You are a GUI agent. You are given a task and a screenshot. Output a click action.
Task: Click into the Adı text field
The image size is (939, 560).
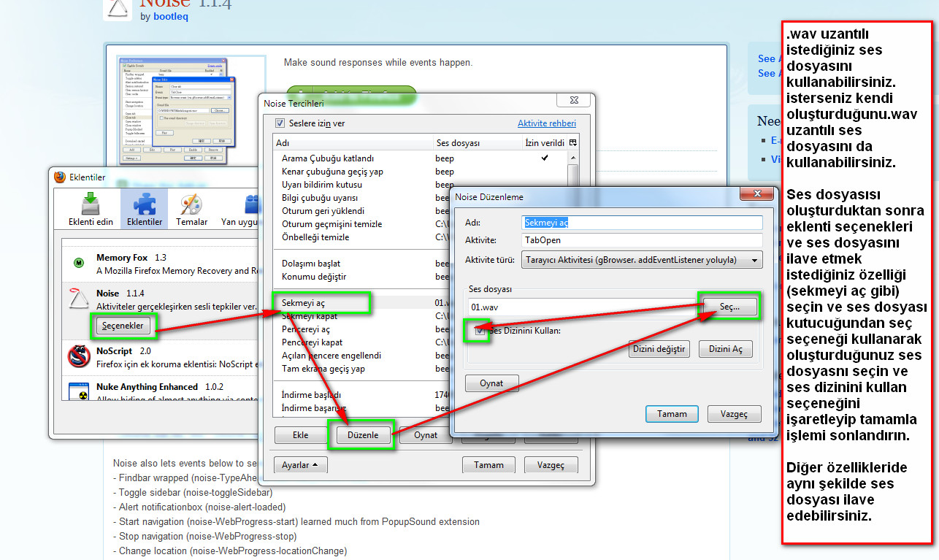click(x=643, y=222)
